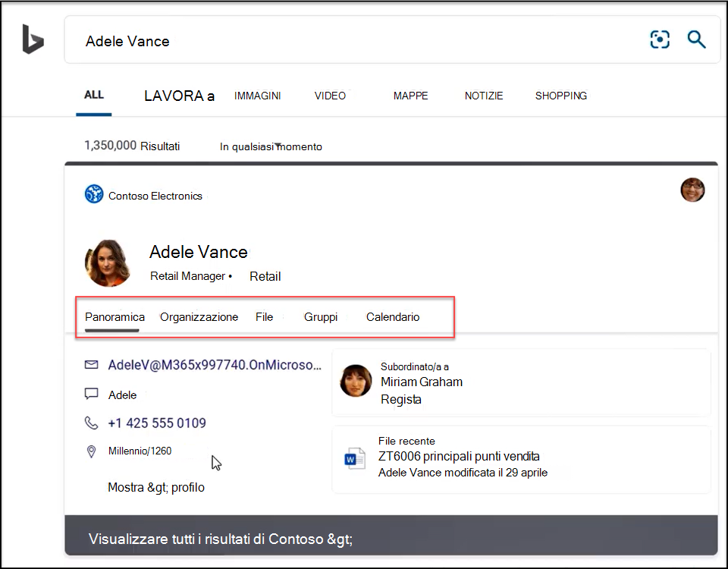Click Adele Vance modificata il 29 aprile

click(463, 473)
